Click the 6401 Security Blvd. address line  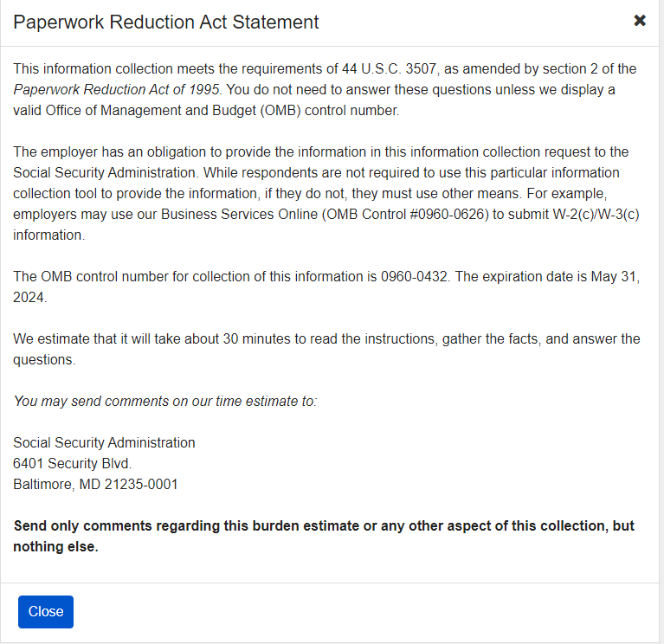[73, 464]
